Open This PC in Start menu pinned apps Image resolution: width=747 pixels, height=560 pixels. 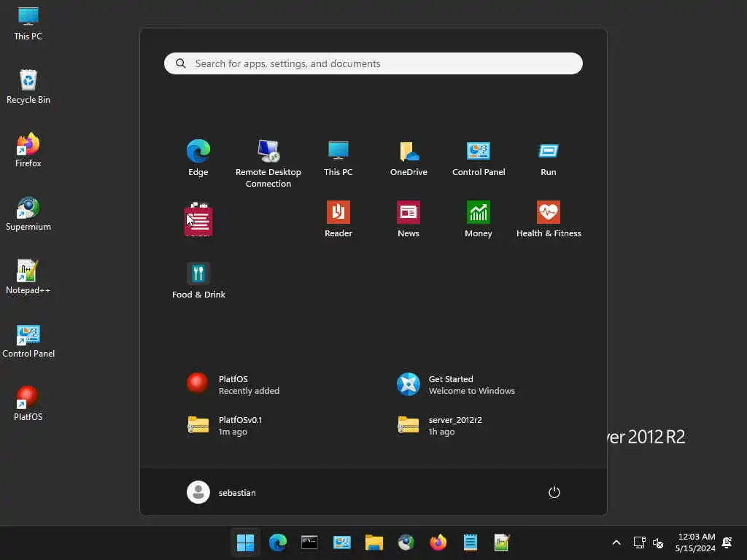pyautogui.click(x=338, y=158)
